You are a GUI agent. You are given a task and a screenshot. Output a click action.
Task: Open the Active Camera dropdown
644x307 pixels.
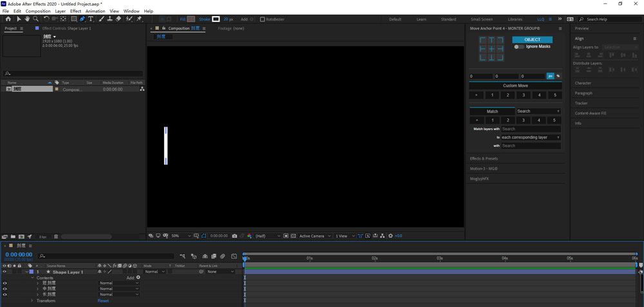[x=314, y=236]
